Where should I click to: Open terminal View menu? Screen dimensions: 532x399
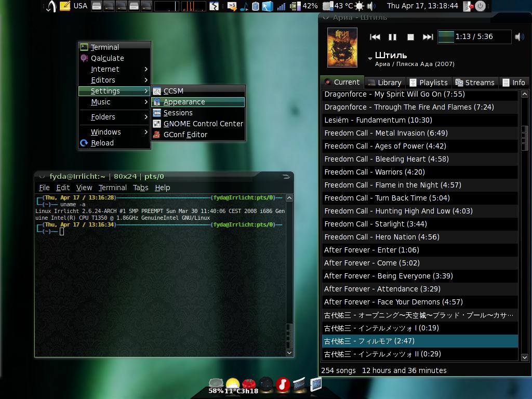click(84, 188)
